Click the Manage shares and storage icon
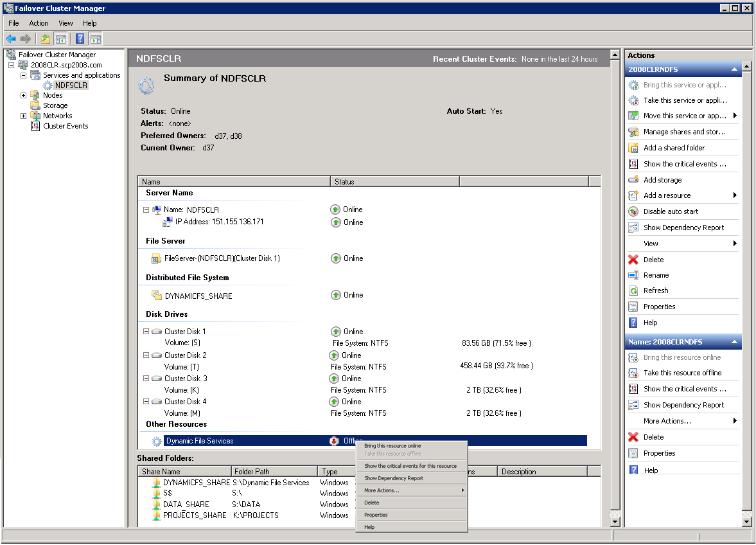The width and height of the screenshot is (756, 545). tap(633, 132)
